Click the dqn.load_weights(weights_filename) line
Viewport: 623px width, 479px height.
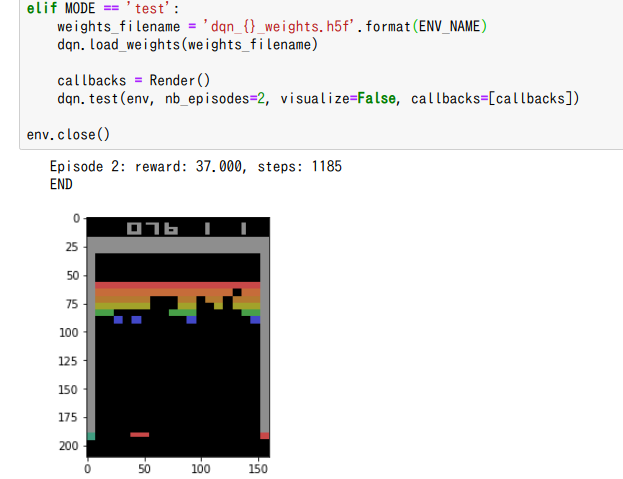click(x=188, y=44)
